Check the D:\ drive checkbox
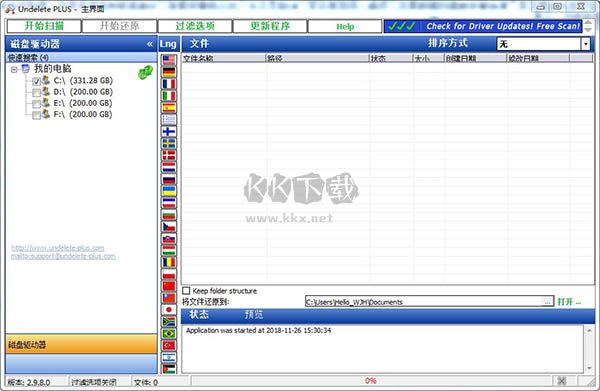 point(36,93)
